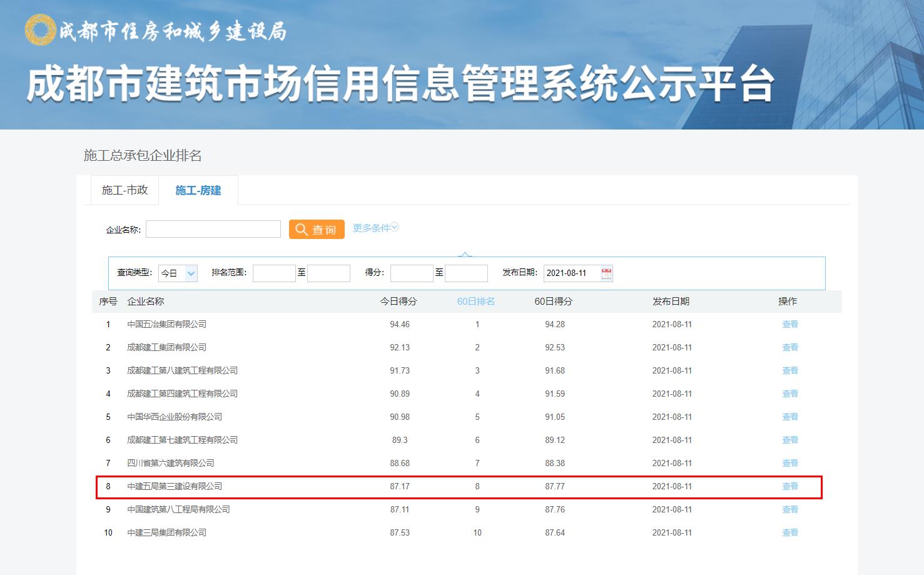Open 查看 for 成都建工第八建筑工程有限公司
924x575 pixels.
click(790, 370)
